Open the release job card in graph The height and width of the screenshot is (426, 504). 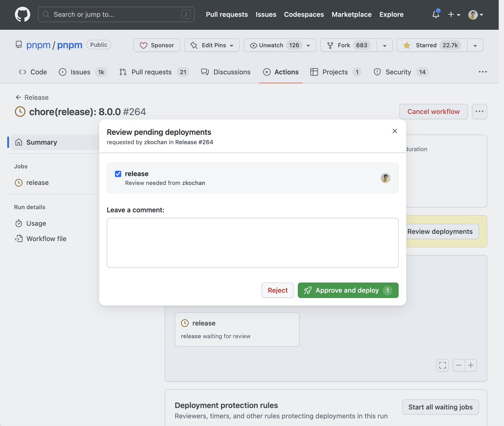(x=237, y=329)
